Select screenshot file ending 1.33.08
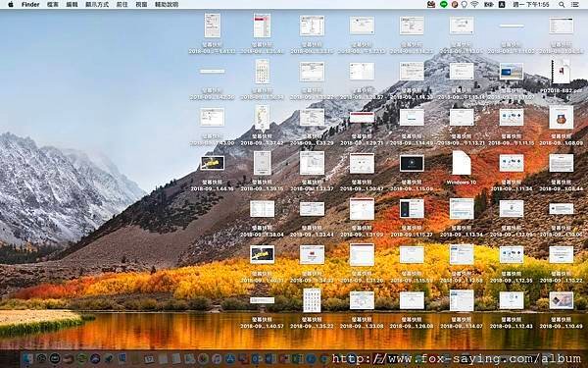 362,300
